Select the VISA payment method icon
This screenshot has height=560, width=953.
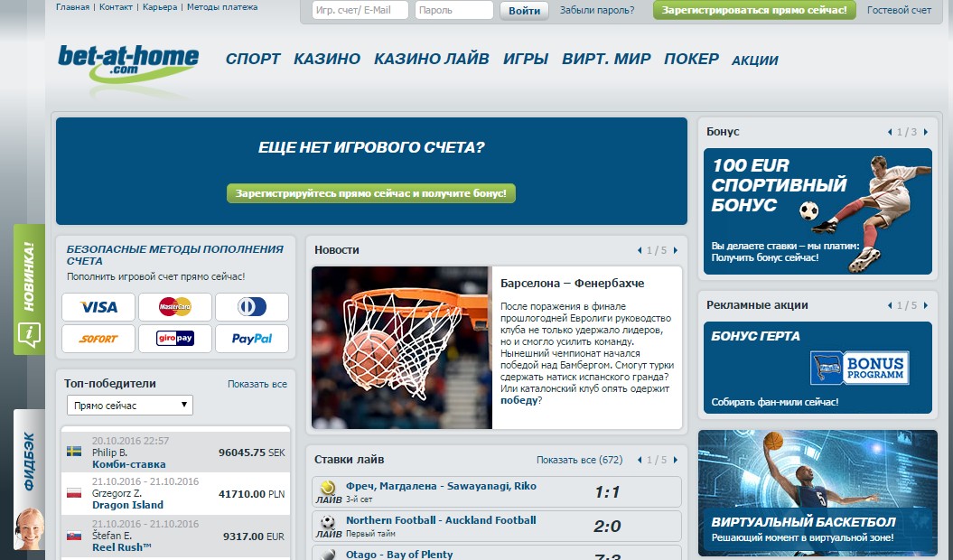98,307
